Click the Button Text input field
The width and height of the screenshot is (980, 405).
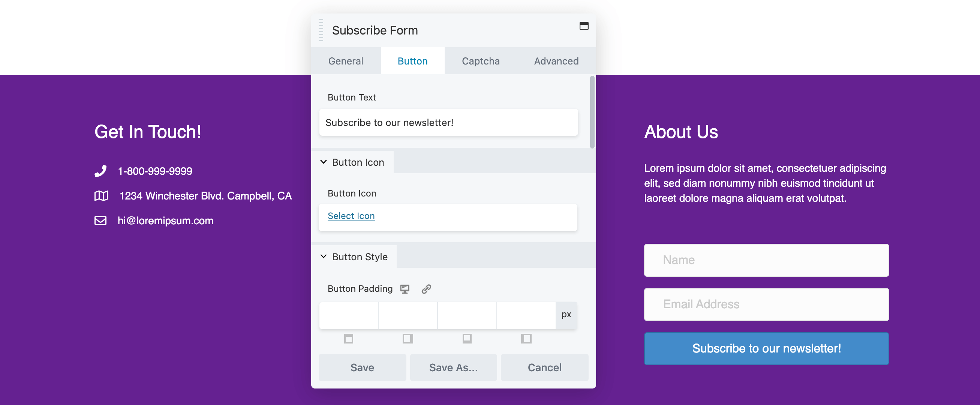tap(448, 123)
